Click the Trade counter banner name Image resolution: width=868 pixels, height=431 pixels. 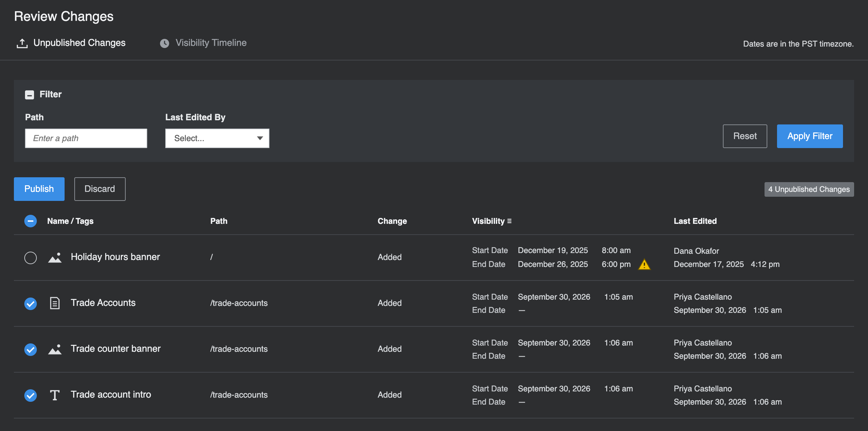[x=116, y=349]
